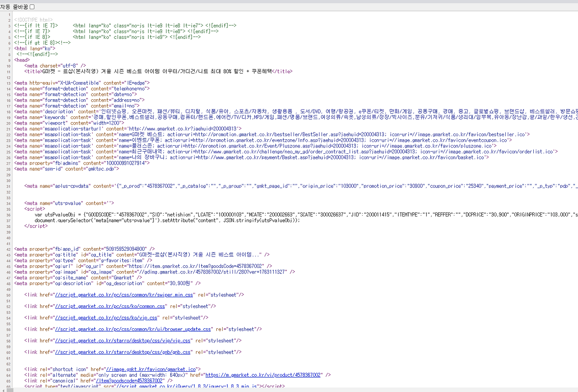Click the fb:app_id meta property line
578x392 pixels.
click(84, 249)
